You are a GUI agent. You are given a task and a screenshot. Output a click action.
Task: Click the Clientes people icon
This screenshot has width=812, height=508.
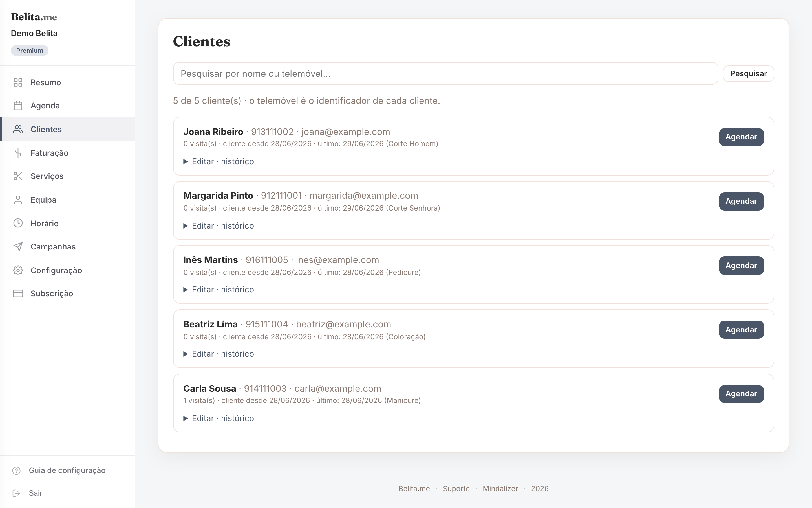18,129
